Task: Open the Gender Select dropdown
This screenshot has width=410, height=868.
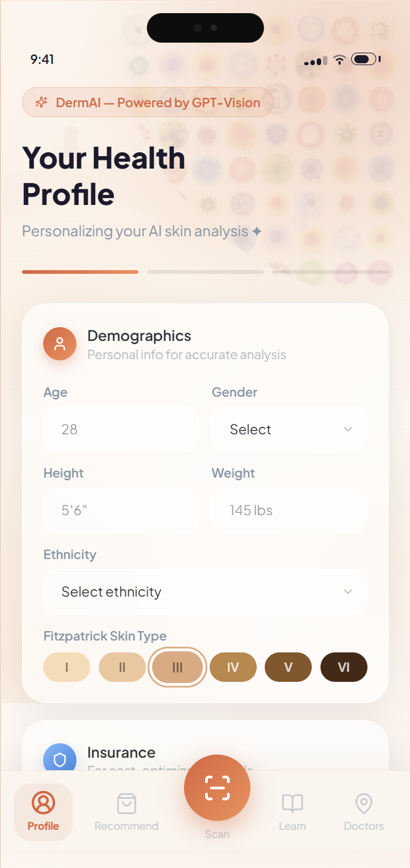Action: (289, 429)
